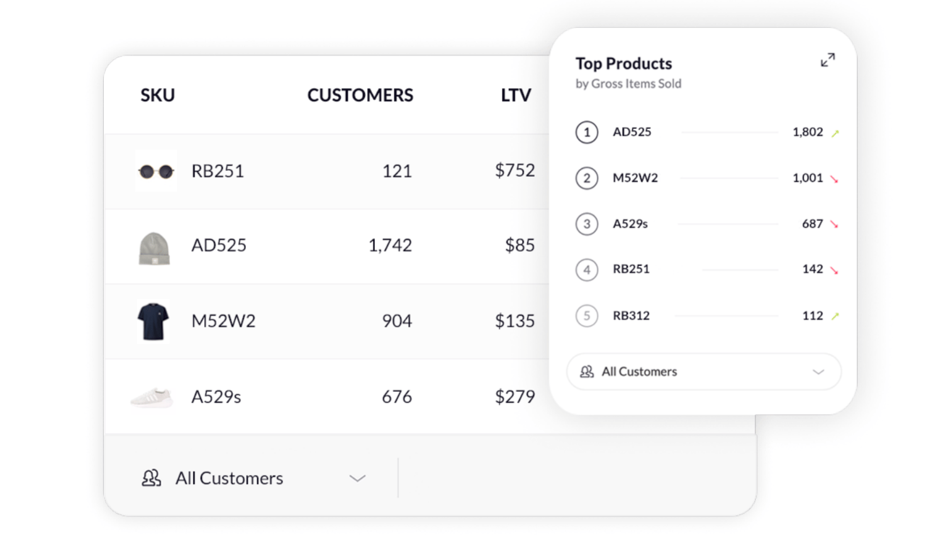Select the sunglasses product thumbnail for RB251
The image size is (936, 560).
pyautogui.click(x=156, y=171)
